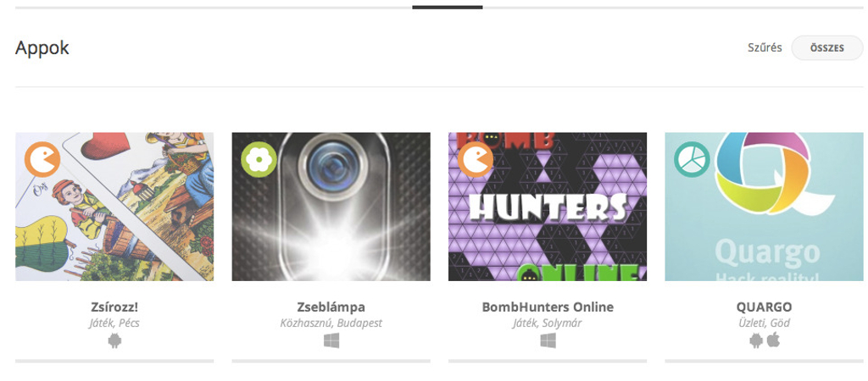Open the Zsírozz! card game thumbnail
Image resolution: width=868 pixels, height=381 pixels.
[x=114, y=207]
